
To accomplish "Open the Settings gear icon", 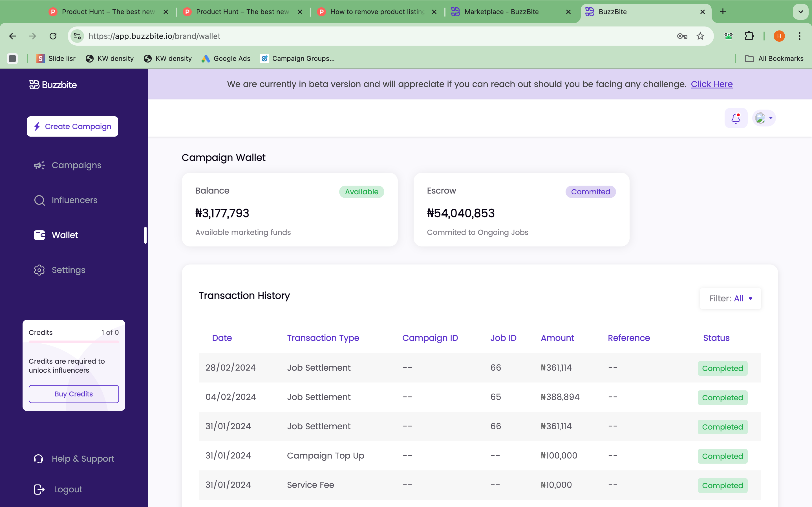I will click(x=39, y=270).
